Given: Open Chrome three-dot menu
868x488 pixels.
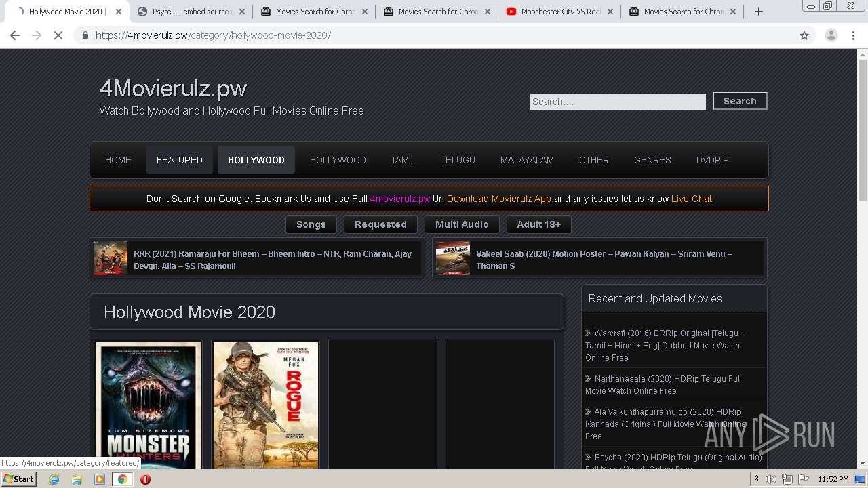Looking at the screenshot, I should [x=853, y=35].
